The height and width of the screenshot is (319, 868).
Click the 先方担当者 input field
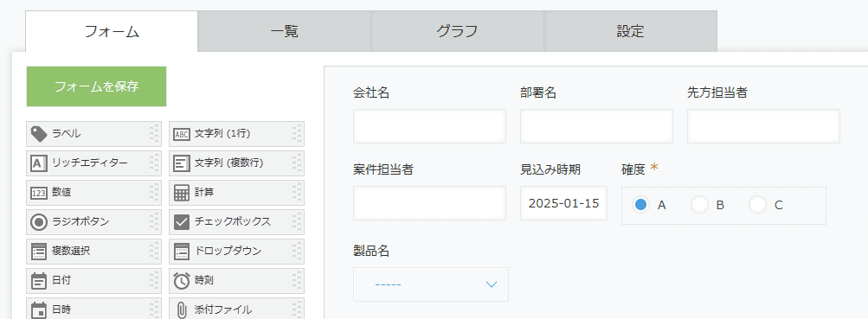764,126
